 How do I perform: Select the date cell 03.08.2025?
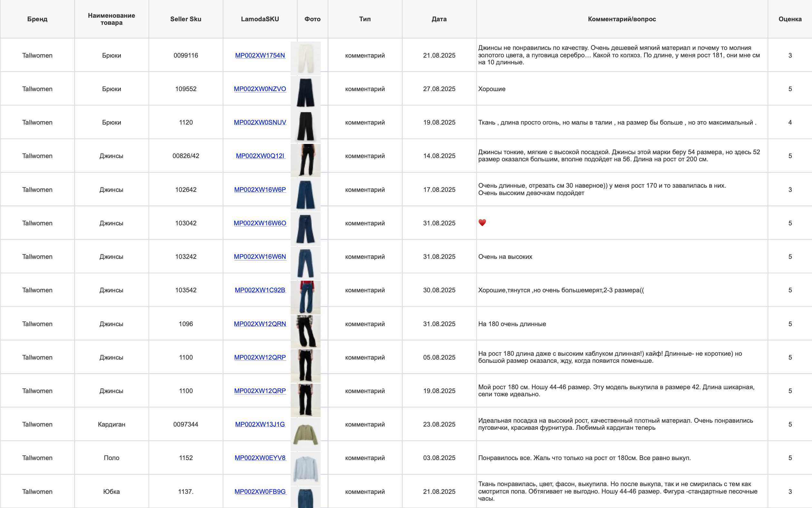[x=439, y=457]
